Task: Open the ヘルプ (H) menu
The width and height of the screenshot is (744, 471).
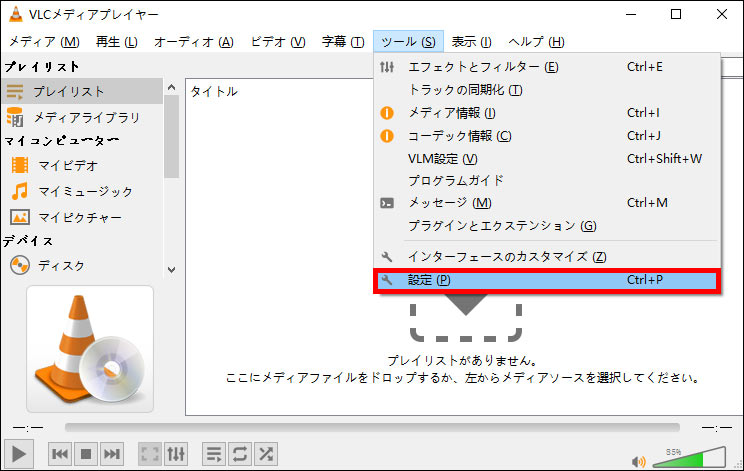Action: click(x=536, y=42)
